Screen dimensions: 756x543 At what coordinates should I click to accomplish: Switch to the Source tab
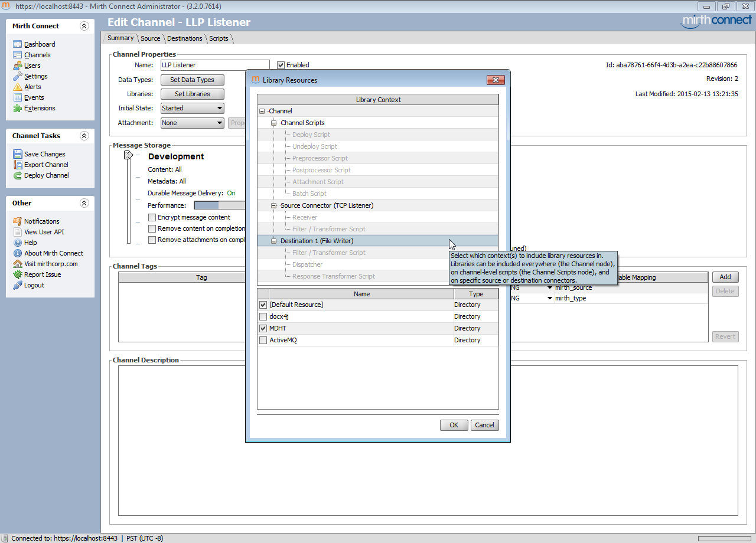[151, 38]
